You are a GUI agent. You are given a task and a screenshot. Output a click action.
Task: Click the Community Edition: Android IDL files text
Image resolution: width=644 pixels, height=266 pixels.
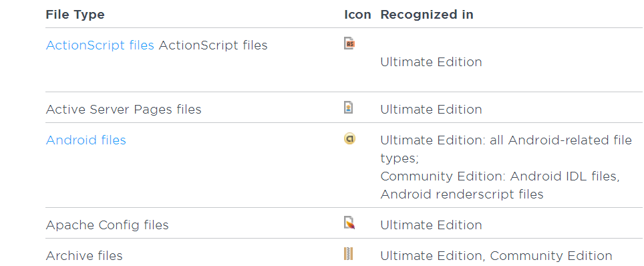[500, 176]
